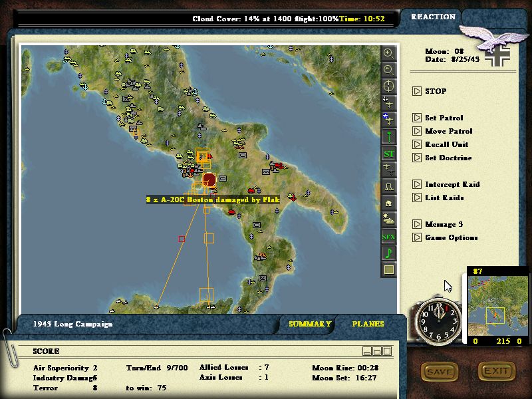The image size is (532, 399).
Task: Click the two-planes formation icon
Action: tap(388, 170)
